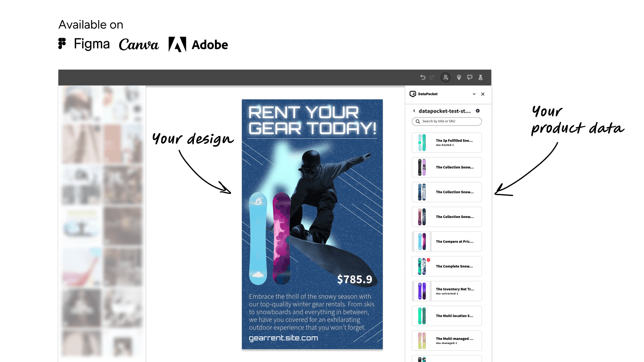644x362 pixels.
Task: Close the DataPocket panel
Action: [483, 94]
